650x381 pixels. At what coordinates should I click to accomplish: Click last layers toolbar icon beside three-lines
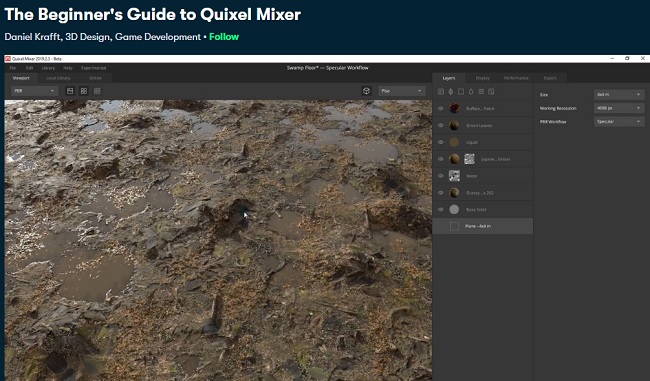tap(491, 92)
